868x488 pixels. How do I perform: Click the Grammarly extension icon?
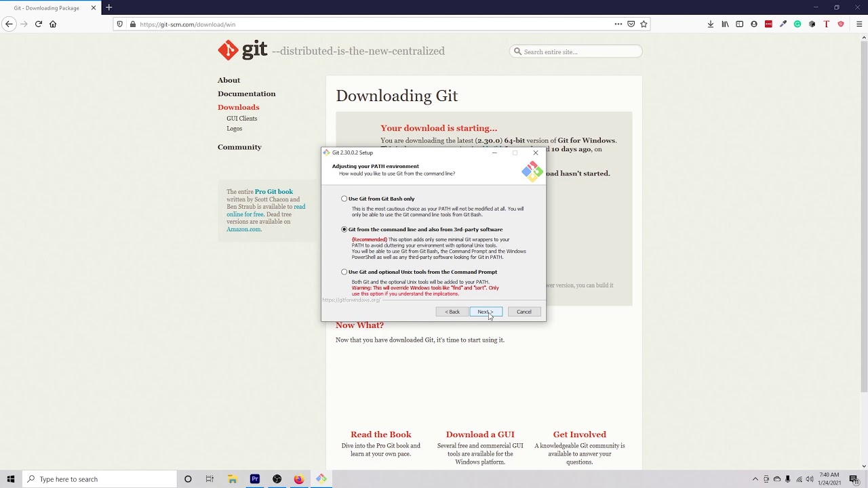click(x=797, y=24)
